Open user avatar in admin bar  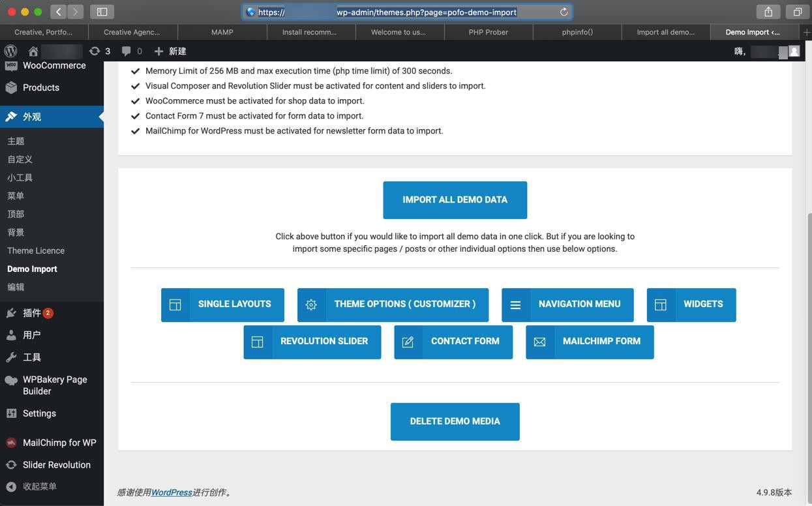794,51
